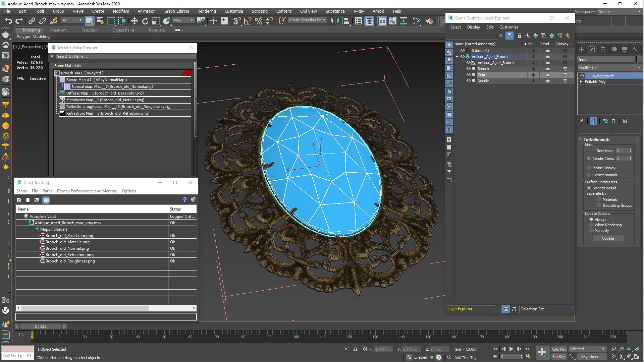
Task: Activate the Select and Move tool
Action: click(x=135, y=21)
